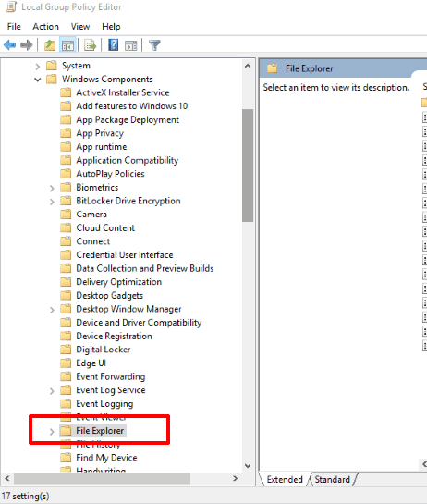
Task: Click the Forward arrow toolbar icon
Action: 27,45
